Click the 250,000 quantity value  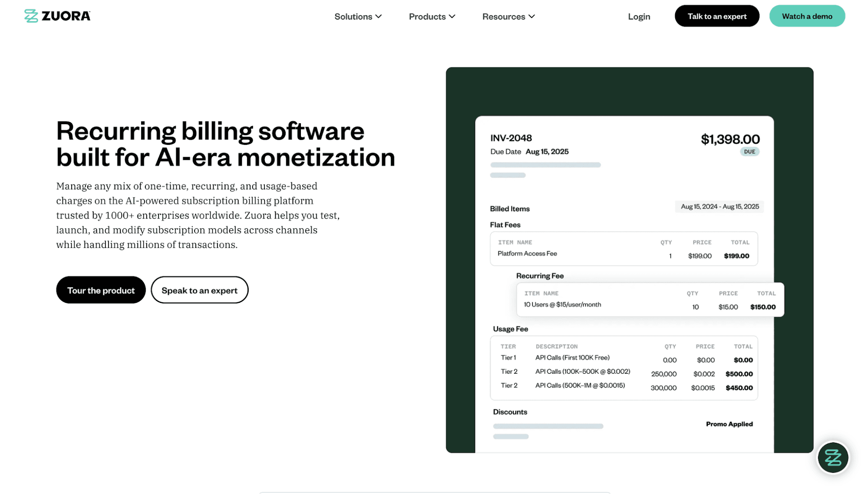pyautogui.click(x=663, y=374)
